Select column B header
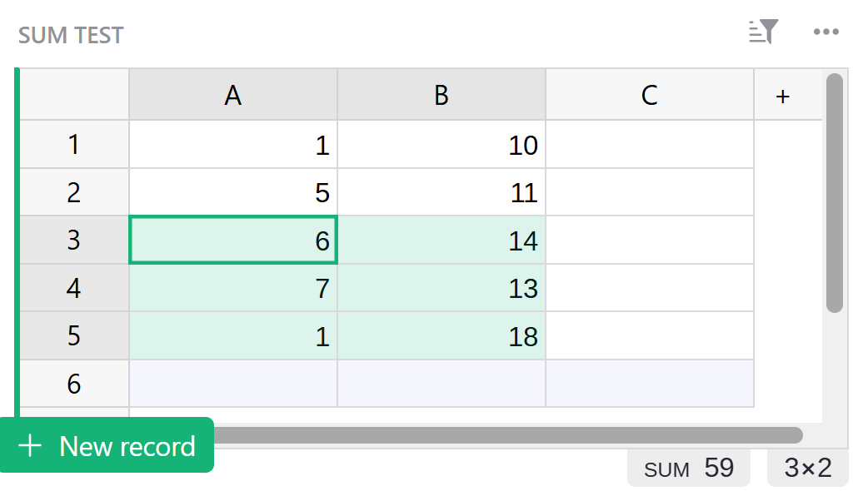 441,96
